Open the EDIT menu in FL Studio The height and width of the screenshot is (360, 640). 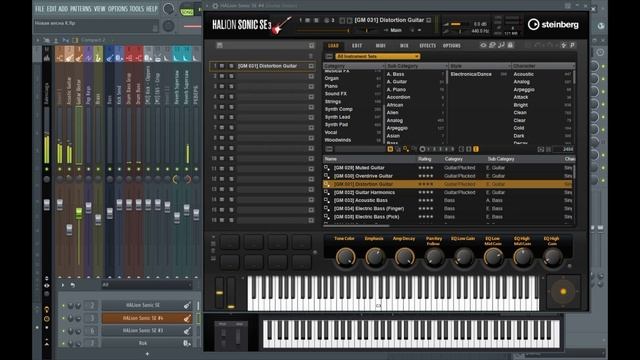(51, 9)
